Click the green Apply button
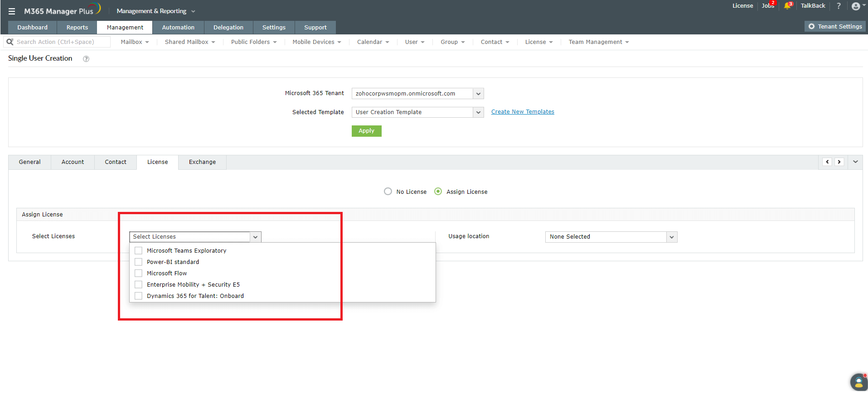Screen dimensions: 868x393 coord(366,131)
